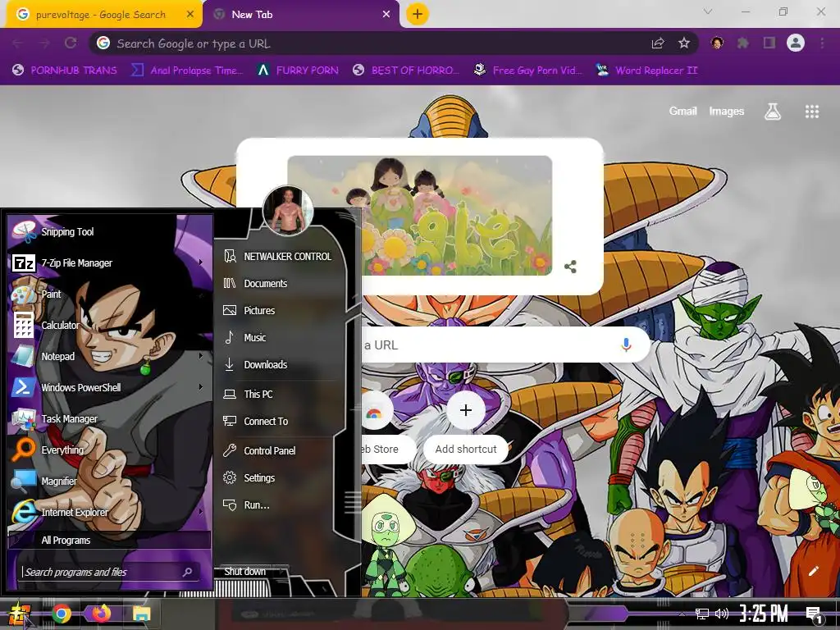Image resolution: width=840 pixels, height=630 pixels.
Task: Share the Google Doodle
Action: (571, 267)
